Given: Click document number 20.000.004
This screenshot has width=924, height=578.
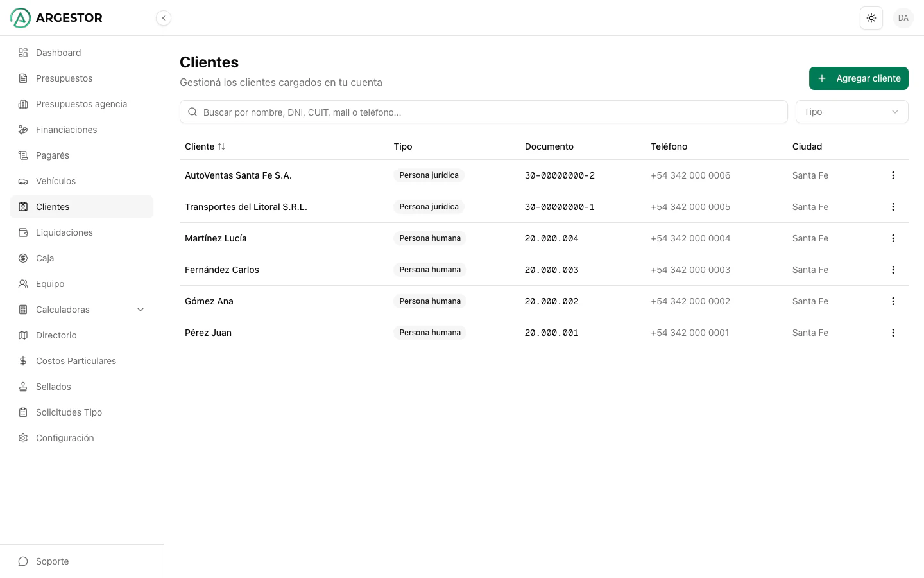Looking at the screenshot, I should click(x=552, y=238).
